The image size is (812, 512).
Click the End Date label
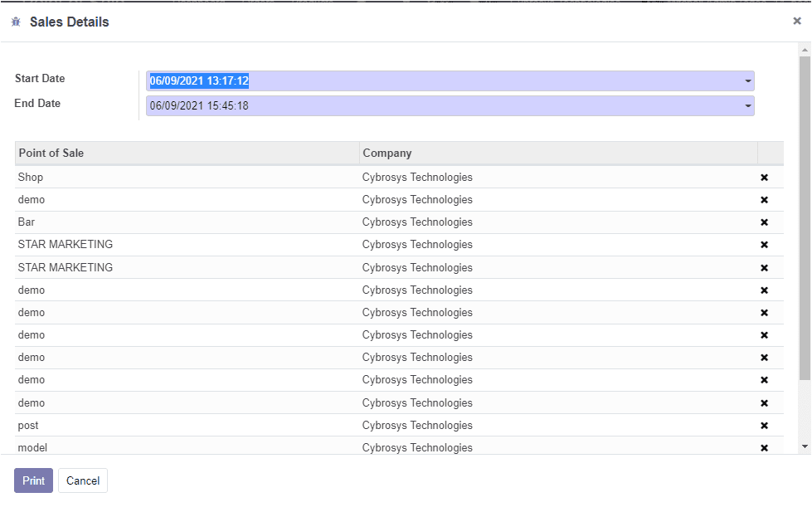pyautogui.click(x=37, y=103)
